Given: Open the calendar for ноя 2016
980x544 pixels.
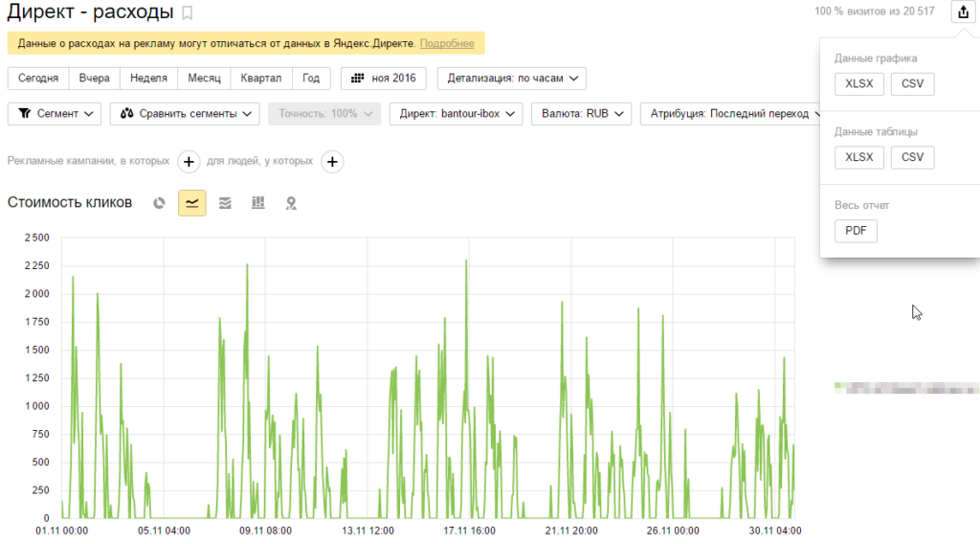Looking at the screenshot, I should coord(383,79).
